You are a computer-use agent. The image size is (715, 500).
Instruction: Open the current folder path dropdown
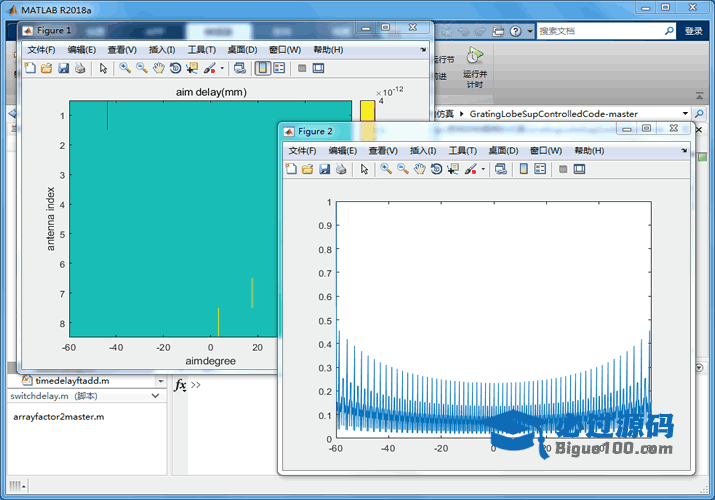[x=686, y=114]
